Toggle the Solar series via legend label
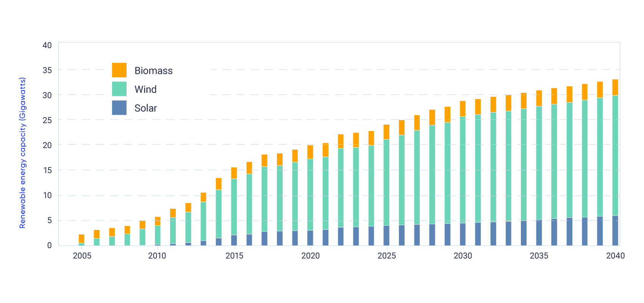 click(x=145, y=108)
